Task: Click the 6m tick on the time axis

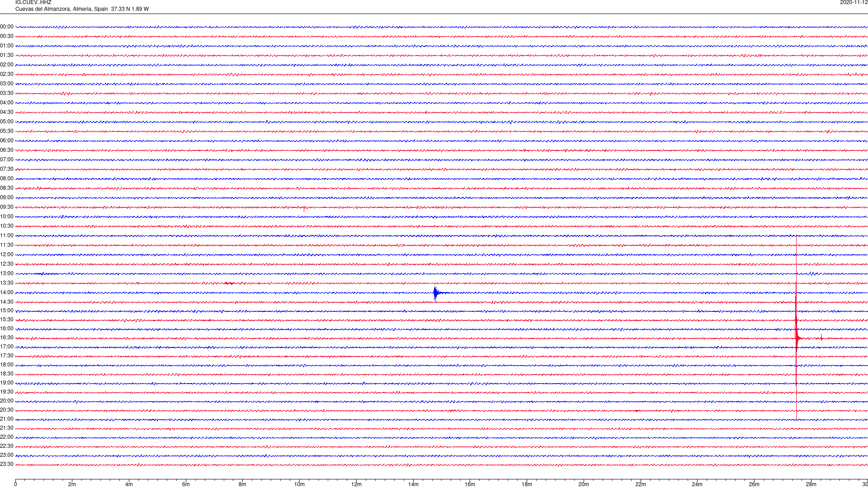Action: click(186, 484)
